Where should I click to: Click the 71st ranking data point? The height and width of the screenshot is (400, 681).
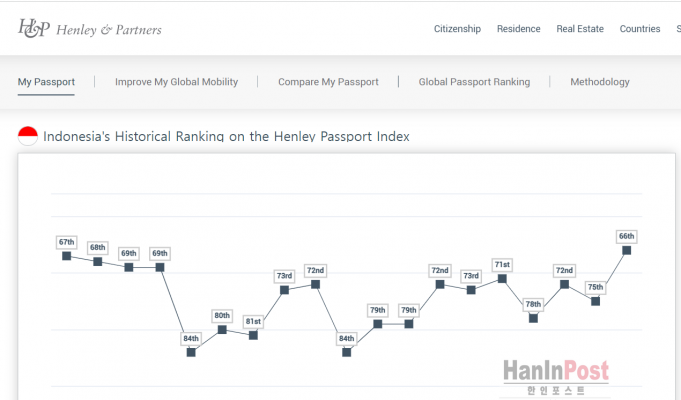click(502, 278)
